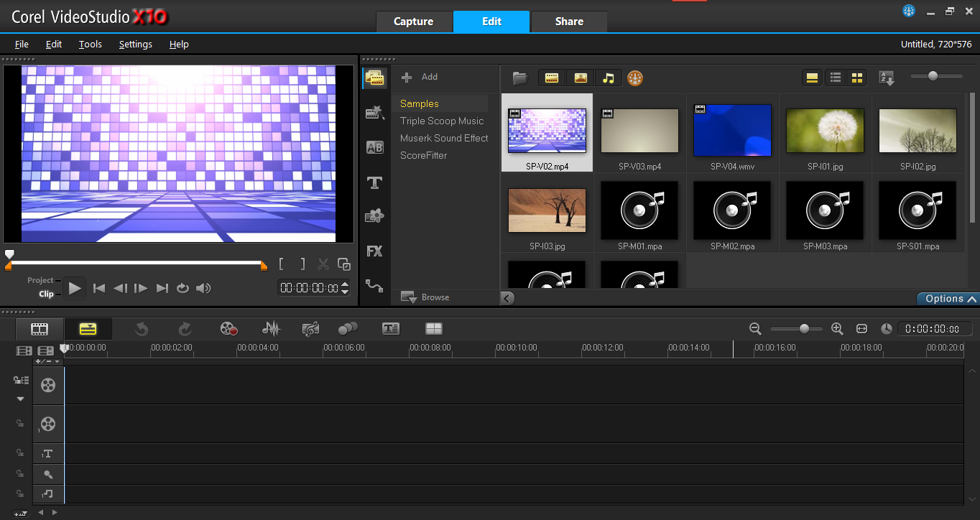Image resolution: width=980 pixels, height=520 pixels.
Task: Open the Sound Mixer waveform icon
Action: tap(271, 329)
